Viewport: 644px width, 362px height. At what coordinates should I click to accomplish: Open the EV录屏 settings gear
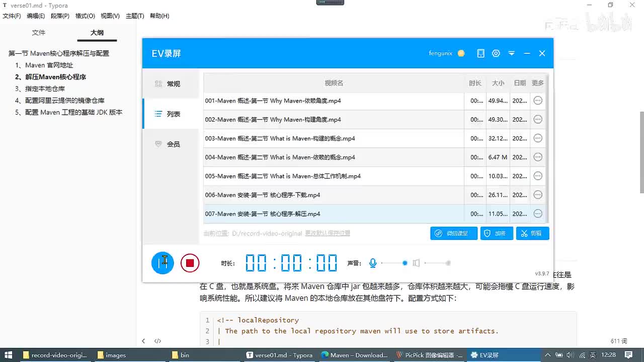tap(496, 53)
